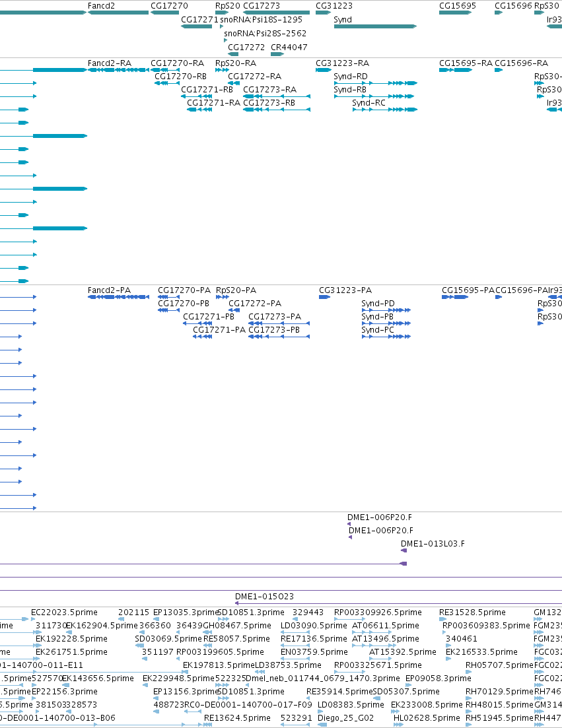562x728 pixels.
Task: Select the CG17272 gene label
Action: 246,48
